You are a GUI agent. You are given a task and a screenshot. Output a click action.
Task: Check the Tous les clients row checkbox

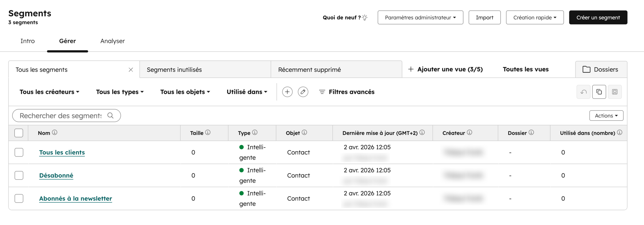click(x=19, y=152)
